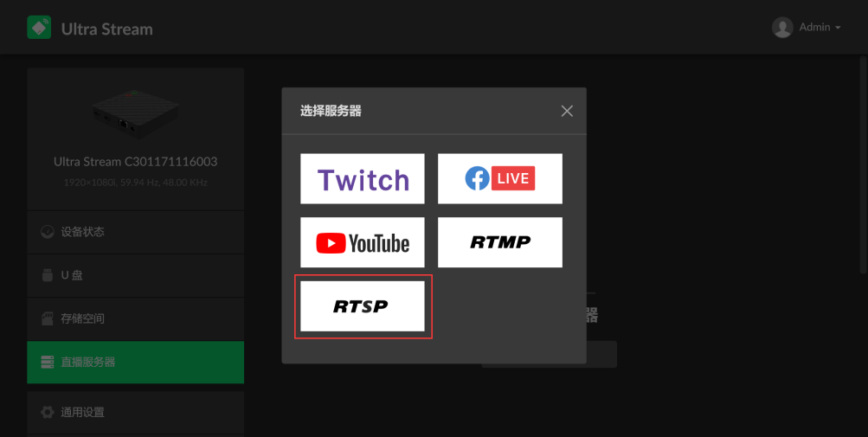Pick the YouTube streaming server
868x437 pixels.
click(x=362, y=242)
